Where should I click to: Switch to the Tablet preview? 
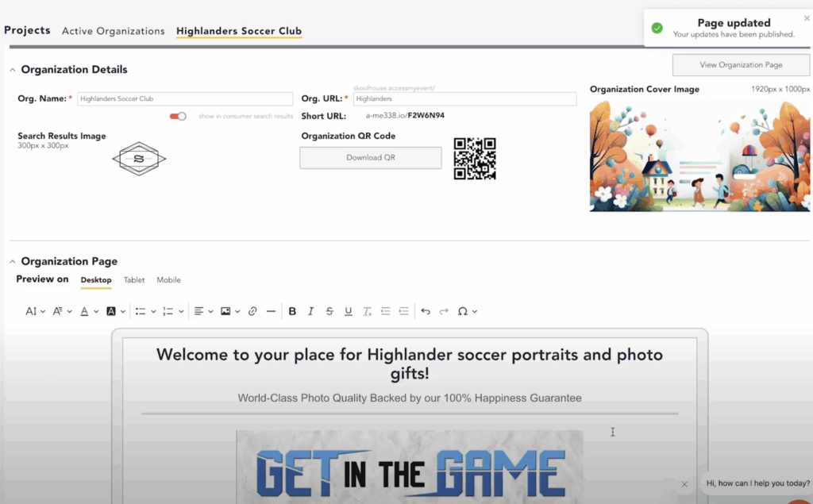pos(134,279)
